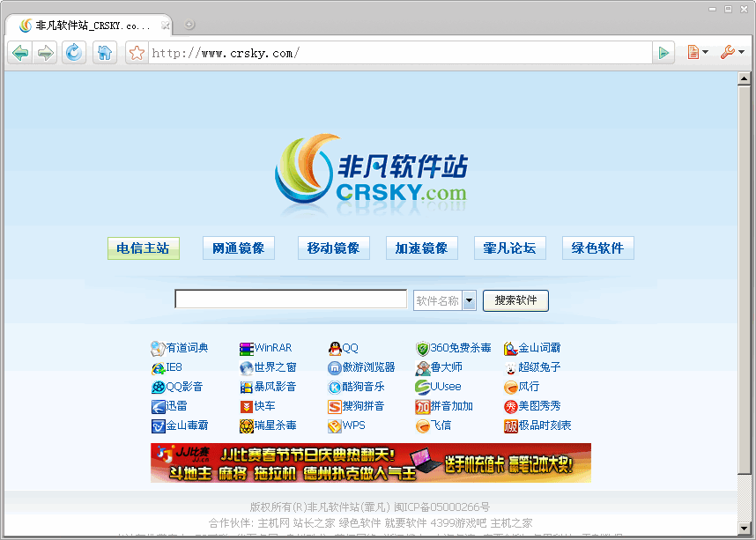Click the browser Back arrow

click(x=19, y=52)
